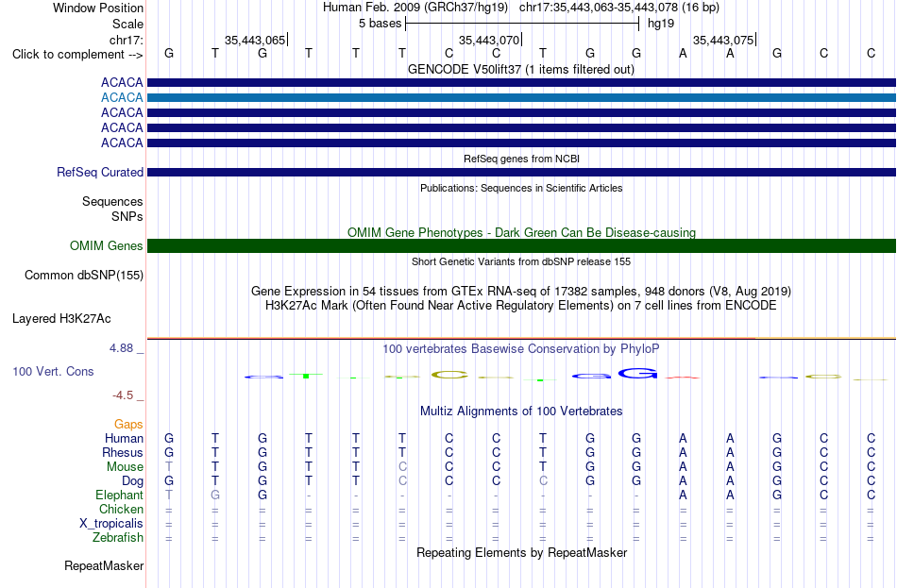Click the tallest G in the PhyloP logo
The height and width of the screenshot is (588, 897).
click(x=637, y=373)
